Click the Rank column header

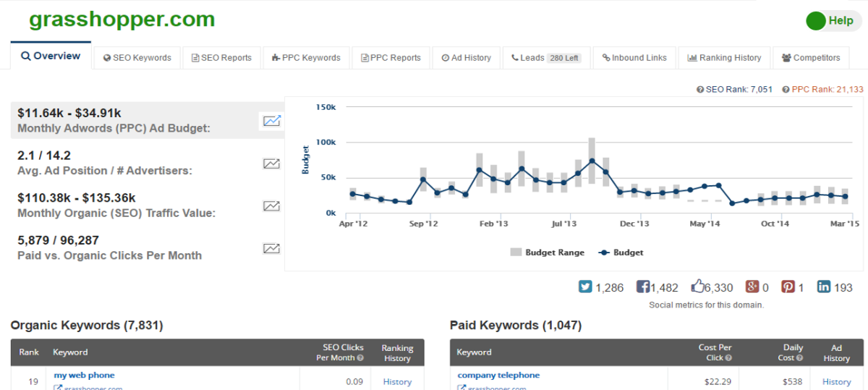click(x=29, y=352)
